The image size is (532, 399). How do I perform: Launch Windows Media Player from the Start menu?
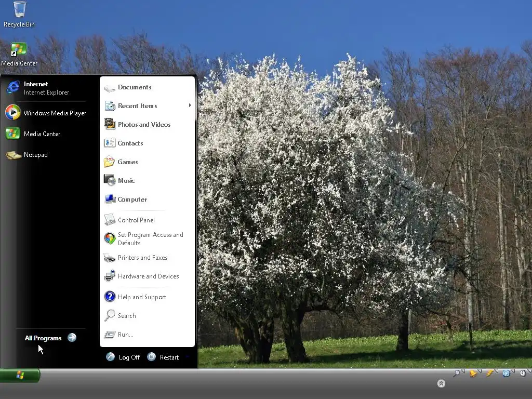pyautogui.click(x=46, y=113)
